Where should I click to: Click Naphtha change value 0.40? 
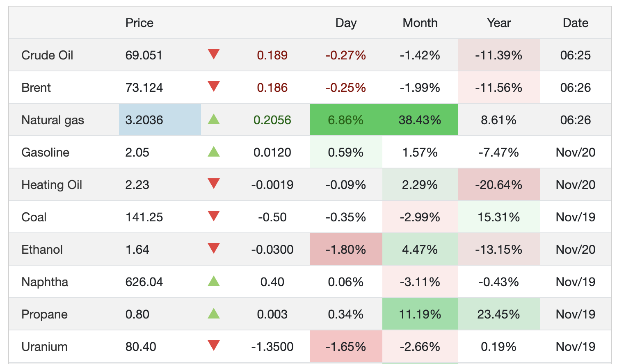272,282
